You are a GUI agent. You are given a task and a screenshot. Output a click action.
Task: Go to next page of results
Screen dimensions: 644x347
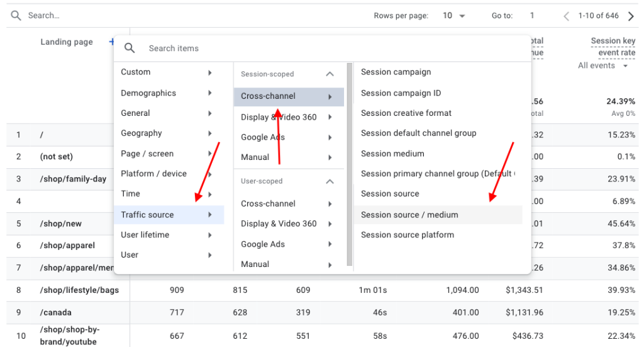tap(631, 16)
